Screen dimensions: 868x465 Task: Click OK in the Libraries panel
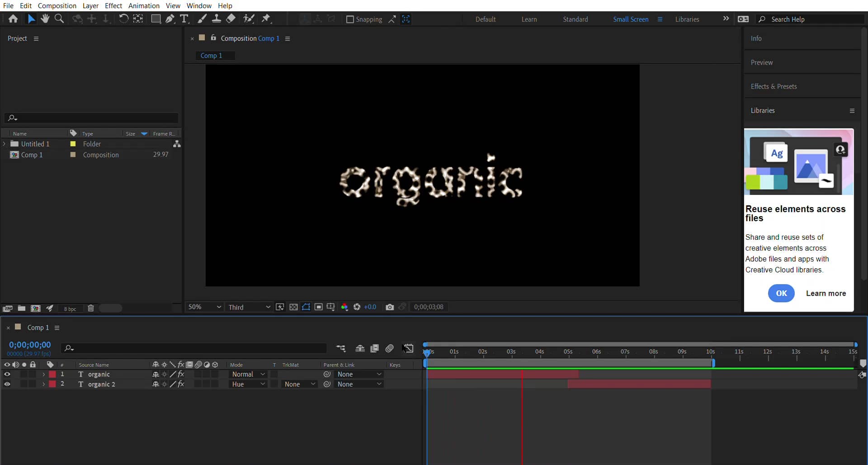point(781,294)
